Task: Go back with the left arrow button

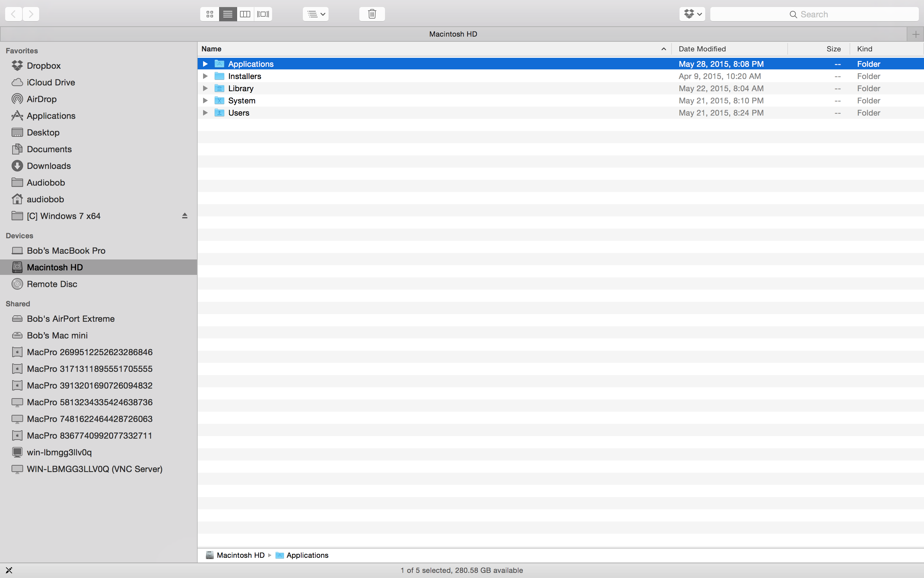Action: click(13, 14)
